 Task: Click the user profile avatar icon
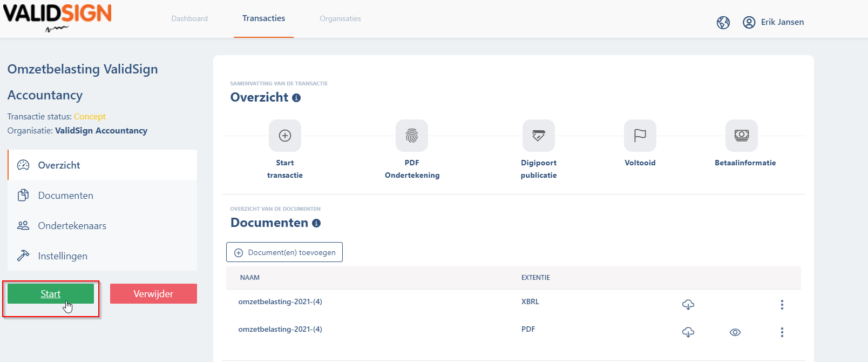(x=749, y=22)
